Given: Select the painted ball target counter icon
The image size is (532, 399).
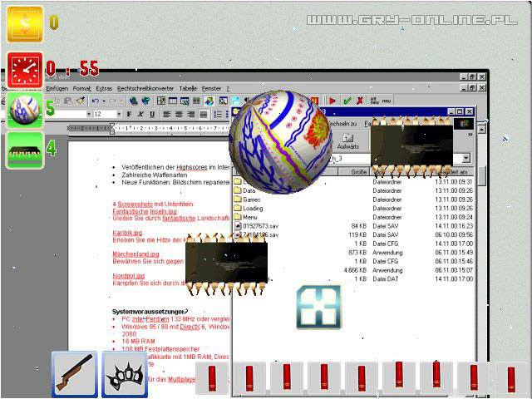Looking at the screenshot, I should pyautogui.click(x=25, y=111).
